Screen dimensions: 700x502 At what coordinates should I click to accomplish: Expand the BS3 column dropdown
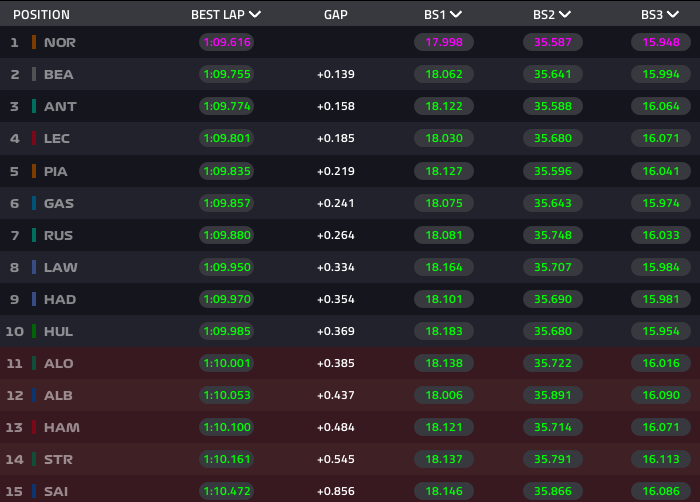(x=673, y=15)
